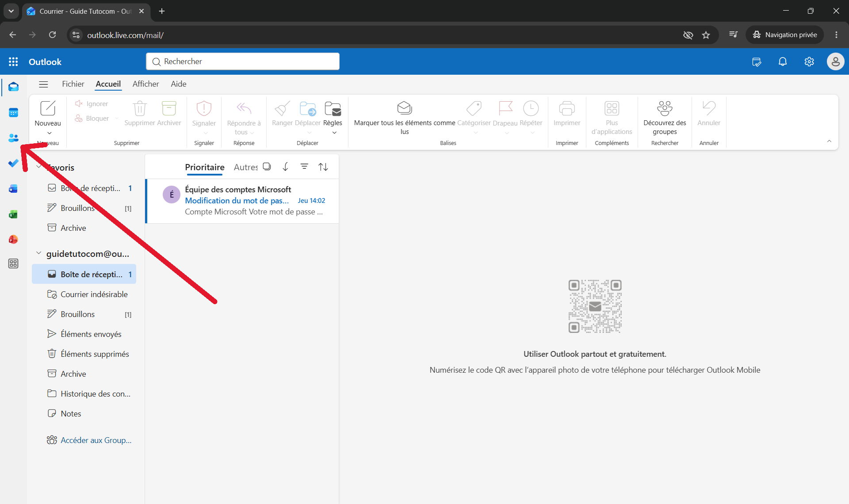Open the Archive folder under Favoris
The width and height of the screenshot is (849, 504).
point(84,228)
